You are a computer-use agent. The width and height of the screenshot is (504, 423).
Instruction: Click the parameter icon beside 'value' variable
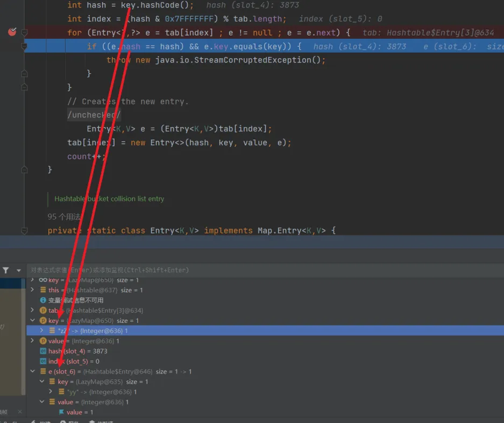(x=43, y=341)
